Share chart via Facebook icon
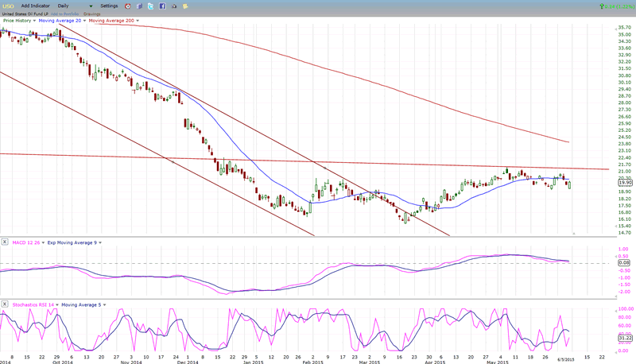The width and height of the screenshot is (636, 364). tap(162, 6)
